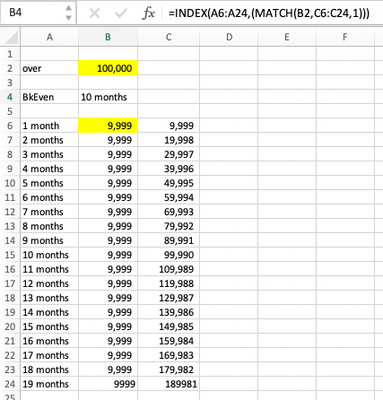Click the '18 months' cell
The height and width of the screenshot is (400, 383).
tap(50, 369)
